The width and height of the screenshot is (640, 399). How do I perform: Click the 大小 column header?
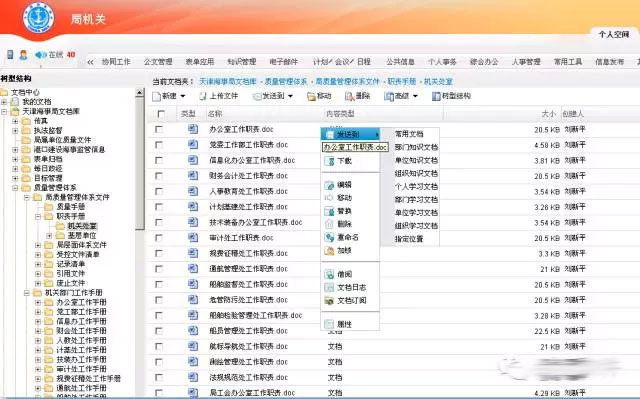[x=549, y=114]
